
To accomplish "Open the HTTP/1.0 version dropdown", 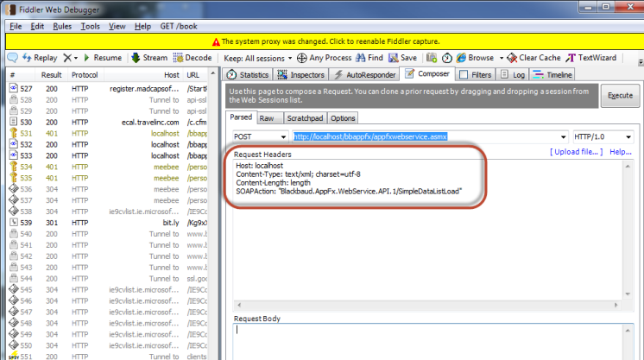I will [603, 136].
